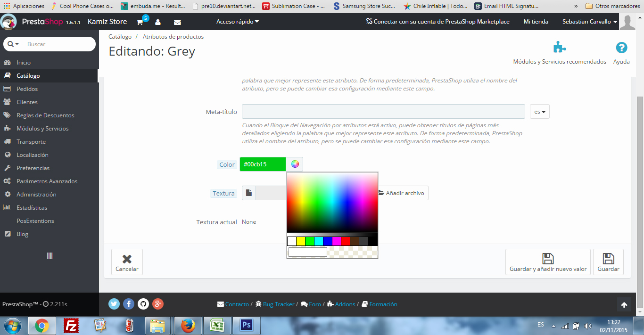Click the Ayuda help icon
The width and height of the screenshot is (644, 335).
pyautogui.click(x=621, y=48)
